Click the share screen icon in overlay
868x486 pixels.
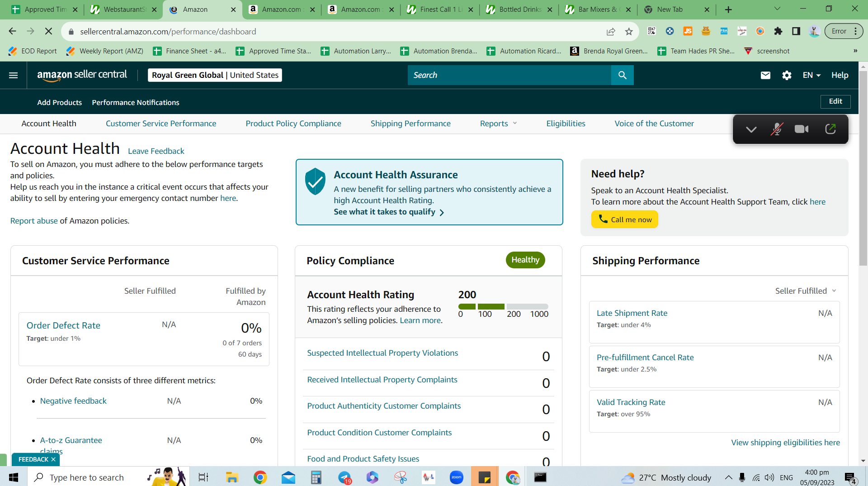[x=830, y=129]
